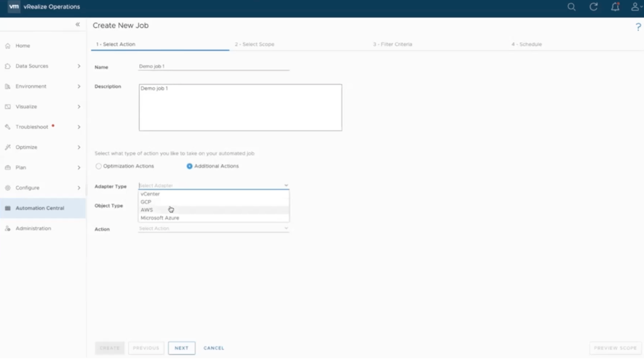Open the notifications bell icon

[615, 7]
